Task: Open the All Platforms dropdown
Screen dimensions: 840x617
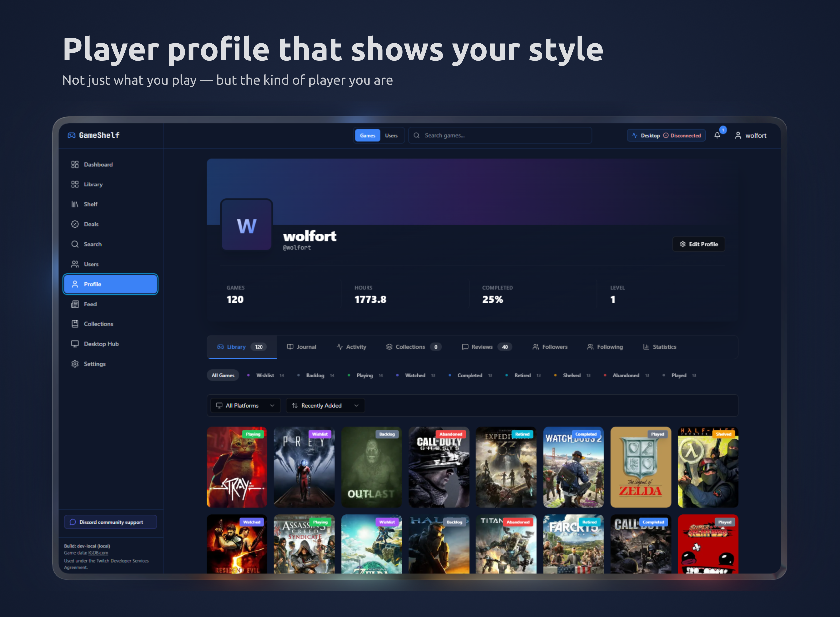Action: 245,405
